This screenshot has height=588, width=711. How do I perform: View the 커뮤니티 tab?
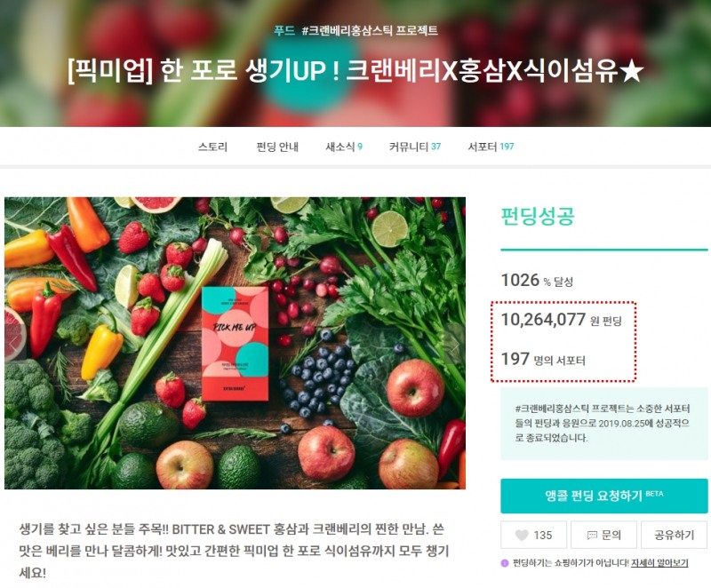tap(414, 147)
